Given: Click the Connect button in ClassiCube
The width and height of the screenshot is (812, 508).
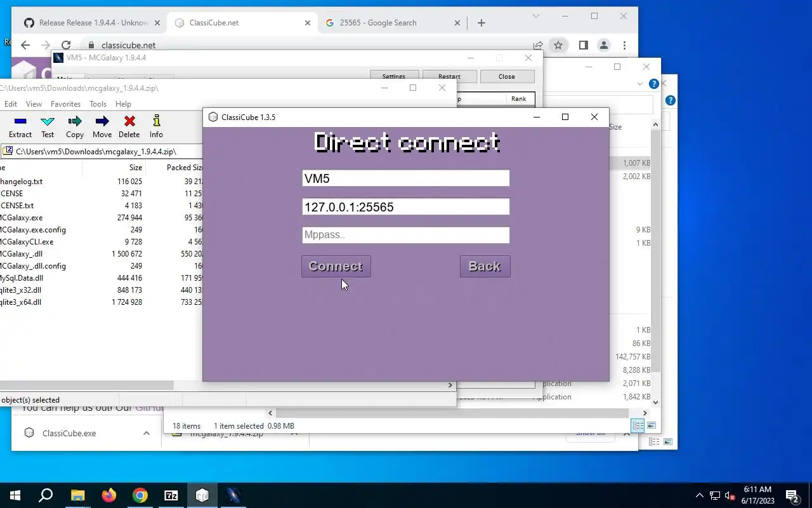Looking at the screenshot, I should (336, 266).
